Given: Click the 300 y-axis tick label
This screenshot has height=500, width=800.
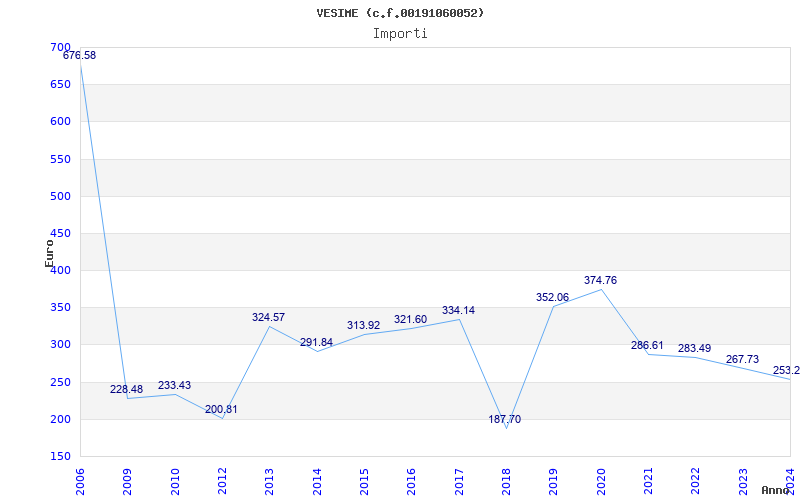Looking at the screenshot, I should (x=60, y=345).
